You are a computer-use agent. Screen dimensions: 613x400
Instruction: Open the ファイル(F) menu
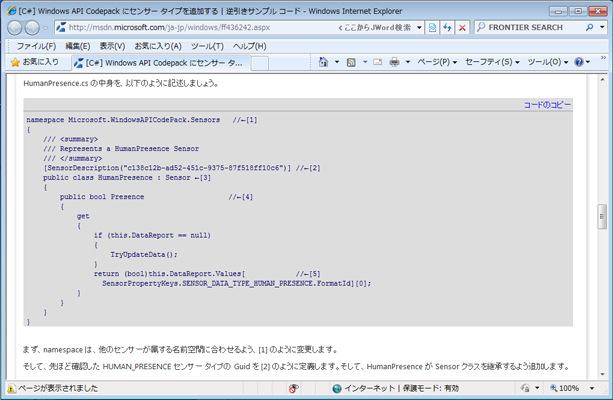[x=36, y=46]
